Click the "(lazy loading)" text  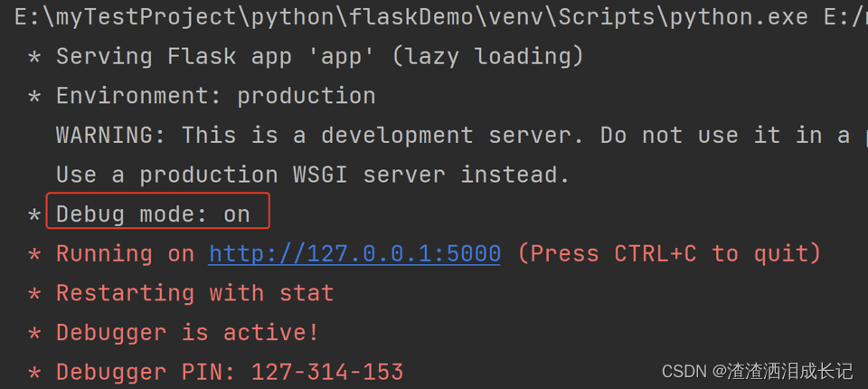487,56
